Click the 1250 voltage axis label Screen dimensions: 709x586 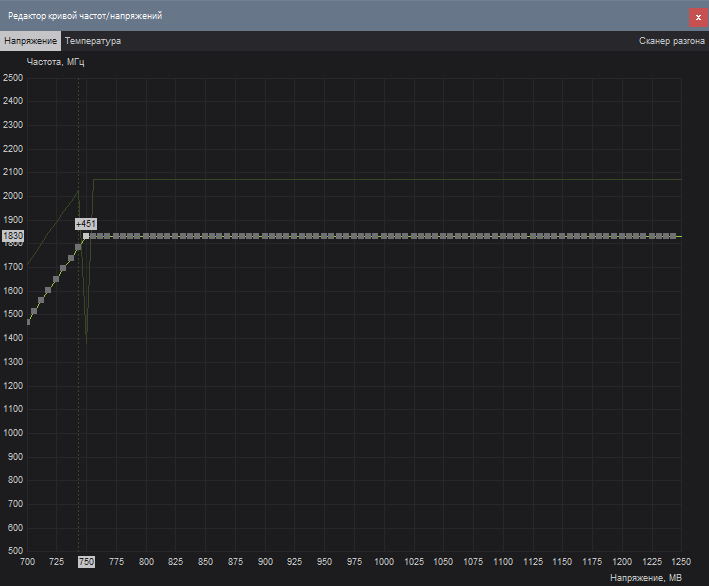click(x=681, y=562)
